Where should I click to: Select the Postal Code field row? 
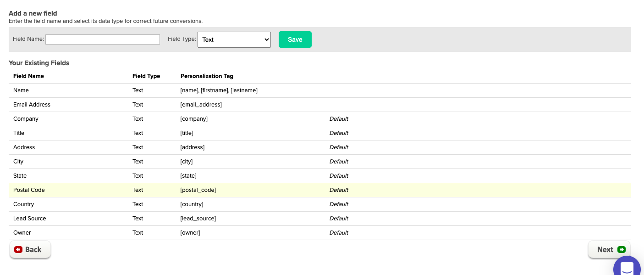tap(320, 190)
